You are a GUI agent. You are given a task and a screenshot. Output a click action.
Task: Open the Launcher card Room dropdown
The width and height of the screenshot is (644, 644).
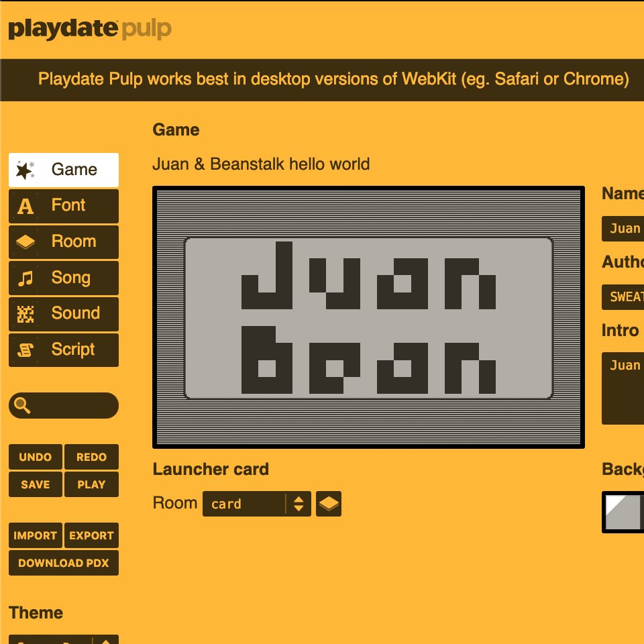(x=256, y=504)
